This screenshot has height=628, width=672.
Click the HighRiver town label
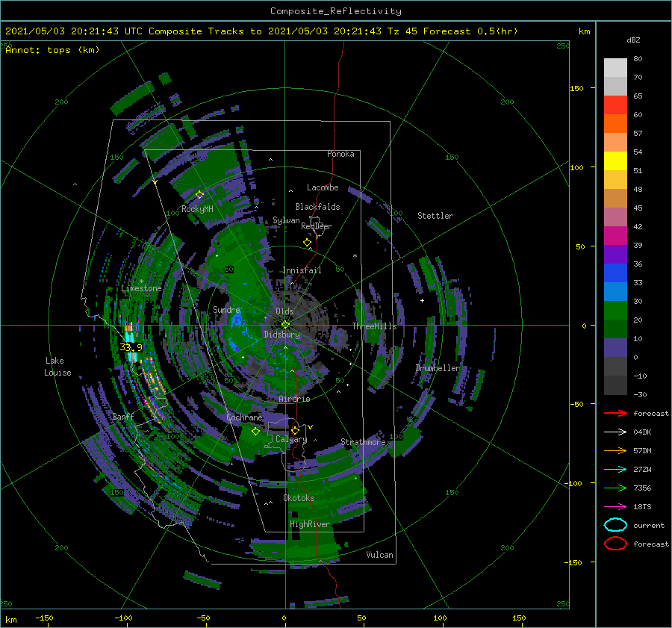tap(310, 524)
